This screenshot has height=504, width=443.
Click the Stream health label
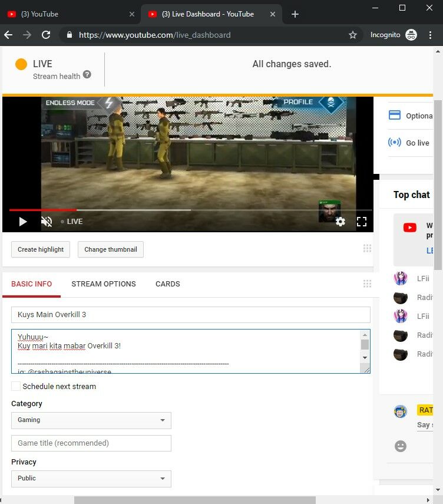click(57, 76)
